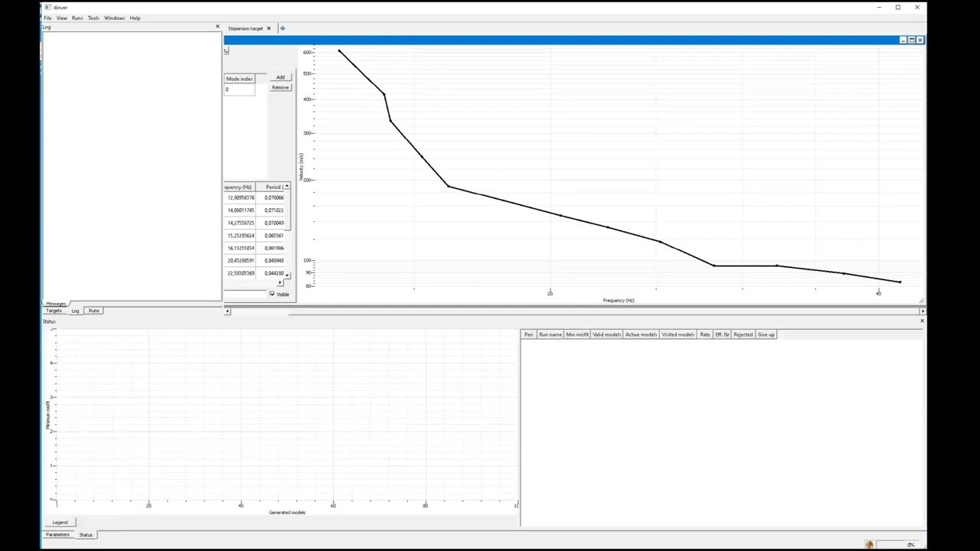Click the dinver application icon

click(47, 7)
